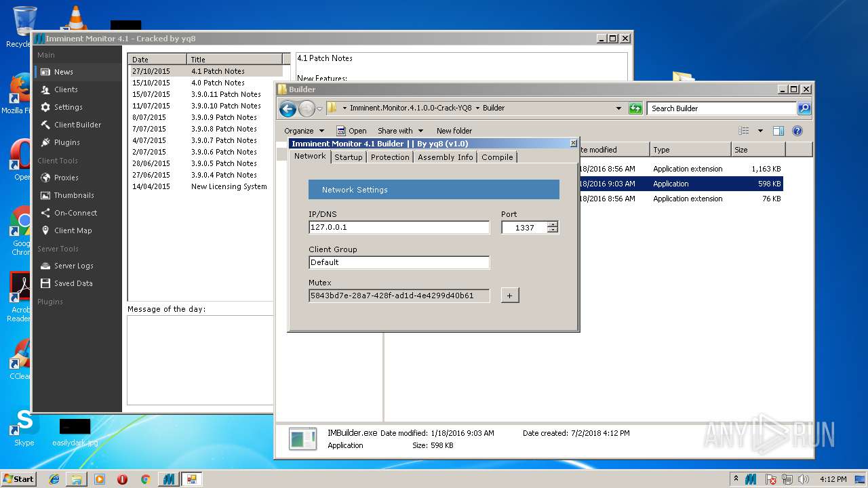
Task: Click the Search Builder box
Action: 722,108
